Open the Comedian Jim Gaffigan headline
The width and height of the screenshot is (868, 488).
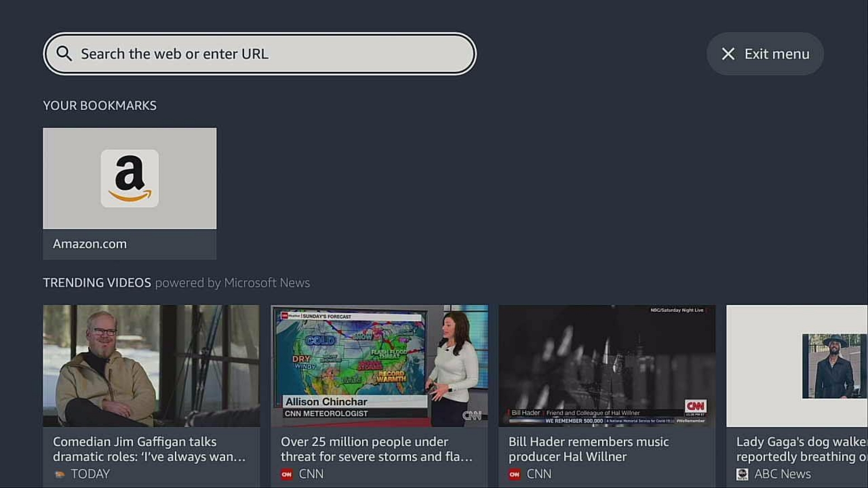click(149, 449)
